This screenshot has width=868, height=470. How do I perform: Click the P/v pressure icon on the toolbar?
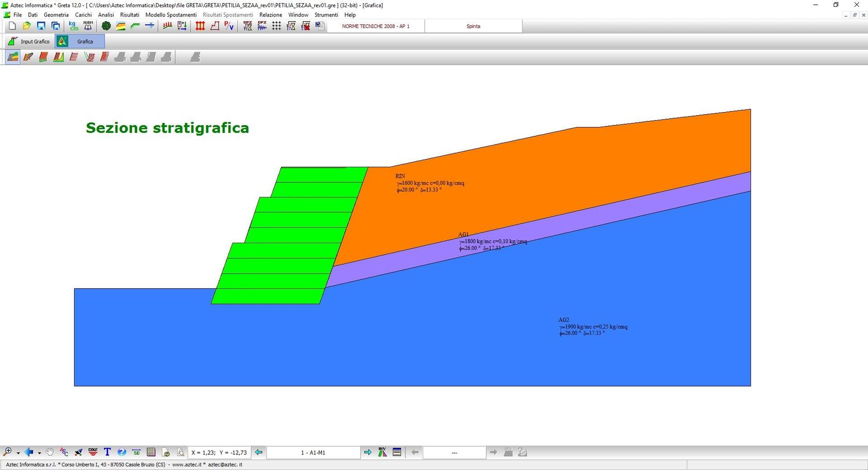point(229,26)
